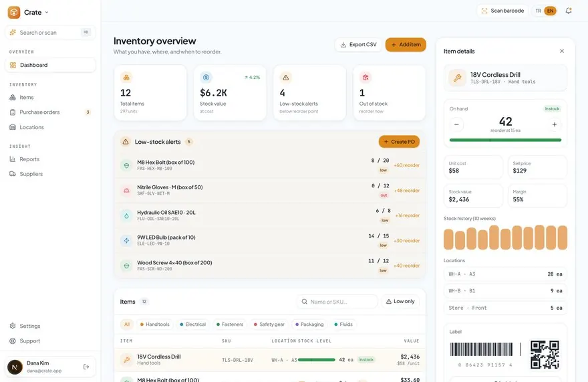Decrease on-hand quantity with minus
Screen dimensions: 588x382
(456, 124)
